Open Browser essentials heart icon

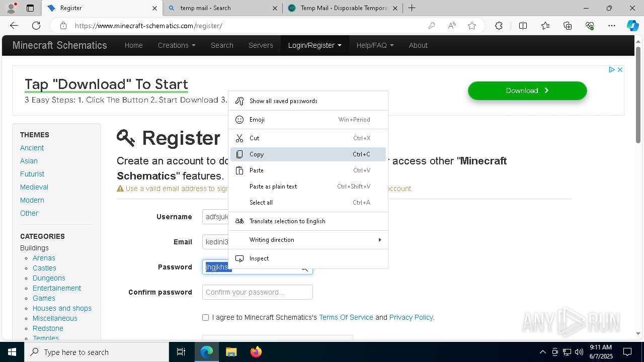tap(590, 26)
